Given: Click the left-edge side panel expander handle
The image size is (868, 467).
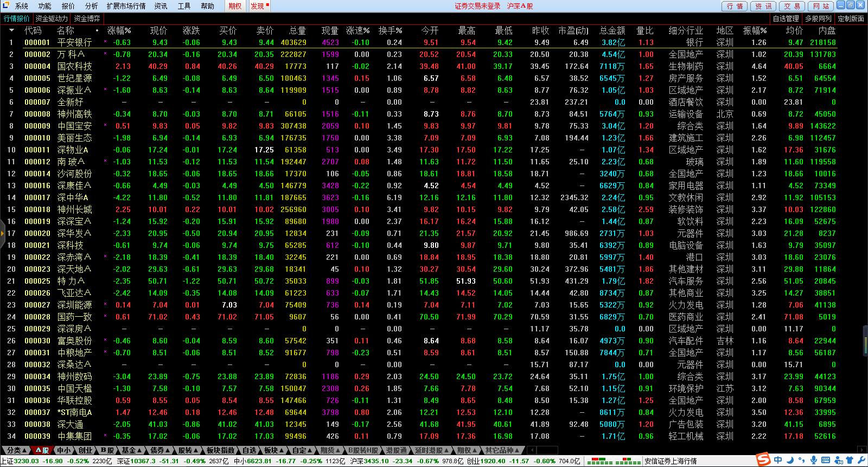Looking at the screenshot, I should point(2,233).
